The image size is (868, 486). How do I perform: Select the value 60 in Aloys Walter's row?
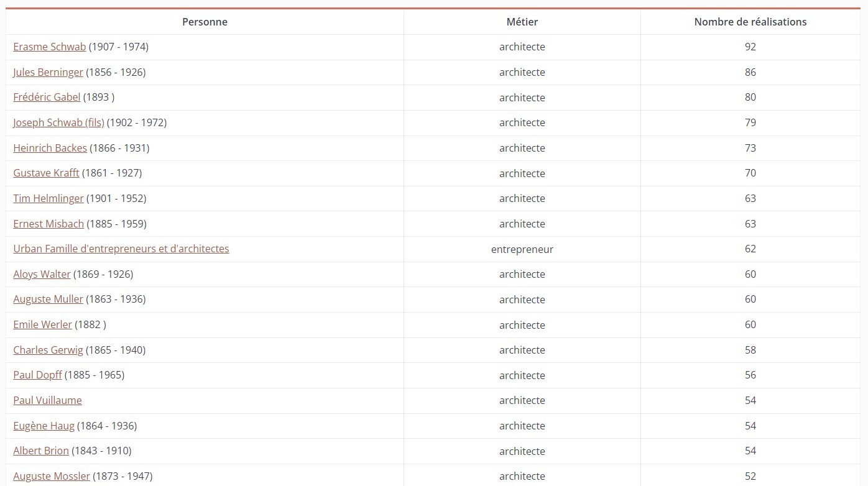750,274
